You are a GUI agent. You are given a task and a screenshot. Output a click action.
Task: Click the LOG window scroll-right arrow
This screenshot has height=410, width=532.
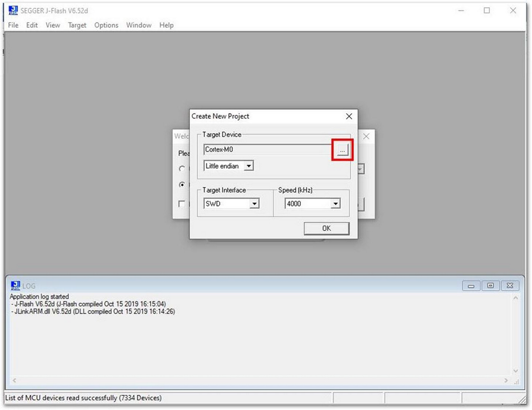coord(506,380)
